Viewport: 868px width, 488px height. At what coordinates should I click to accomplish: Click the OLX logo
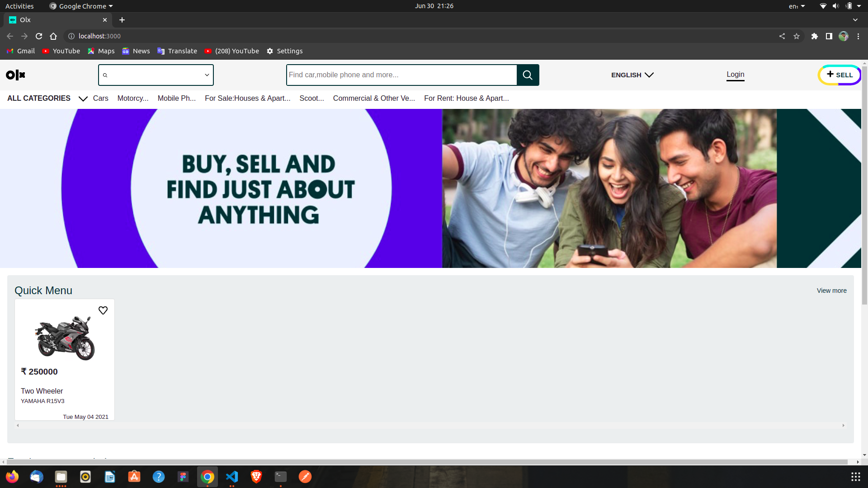[15, 75]
